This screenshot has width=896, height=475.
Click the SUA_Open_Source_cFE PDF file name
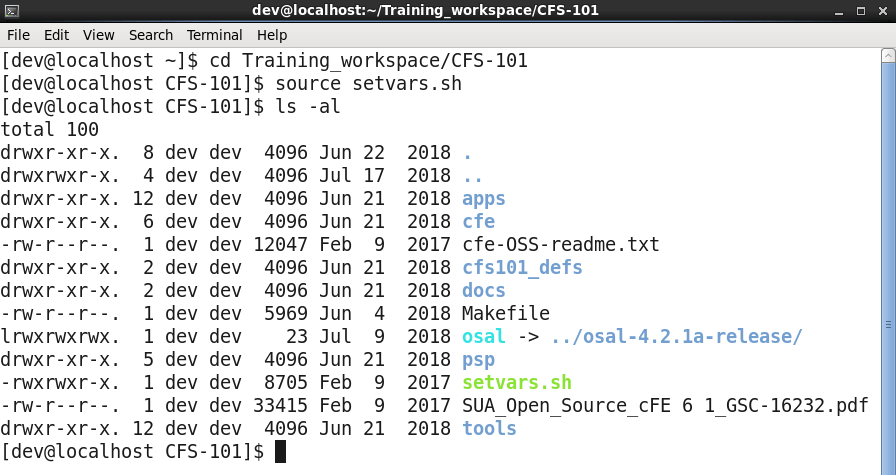tap(665, 406)
